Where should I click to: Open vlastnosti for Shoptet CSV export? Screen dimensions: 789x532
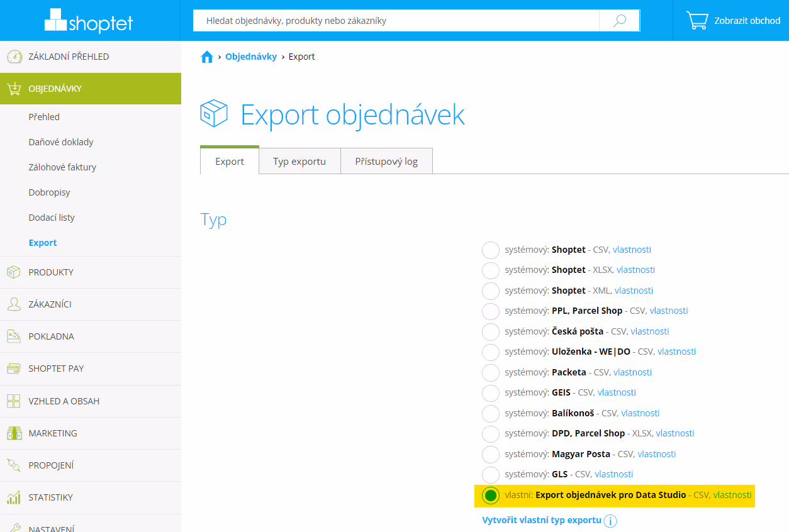pos(632,250)
